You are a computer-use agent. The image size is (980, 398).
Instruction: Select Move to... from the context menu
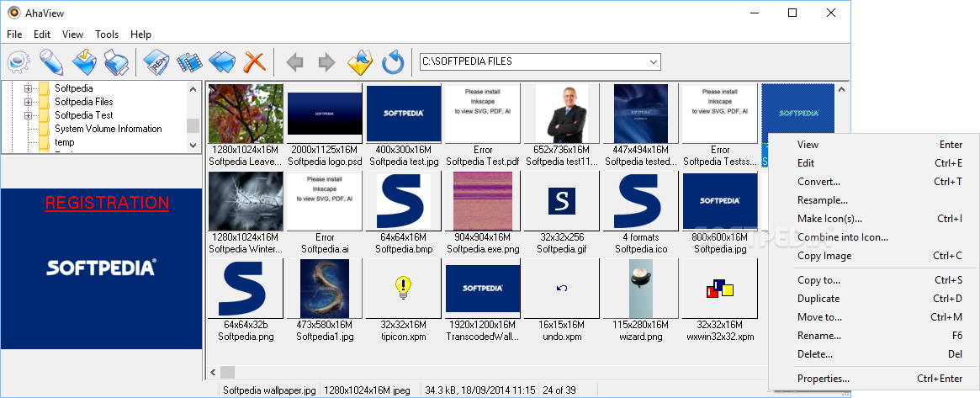[x=873, y=316]
